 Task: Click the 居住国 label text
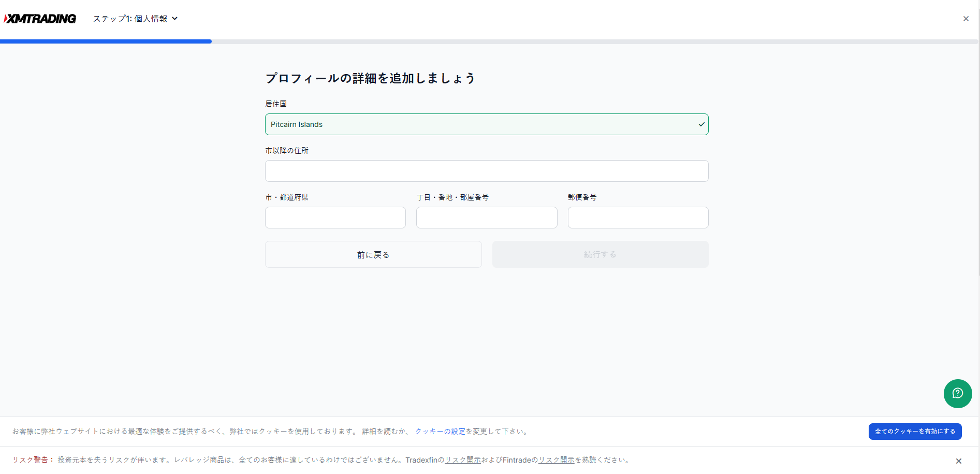click(276, 104)
